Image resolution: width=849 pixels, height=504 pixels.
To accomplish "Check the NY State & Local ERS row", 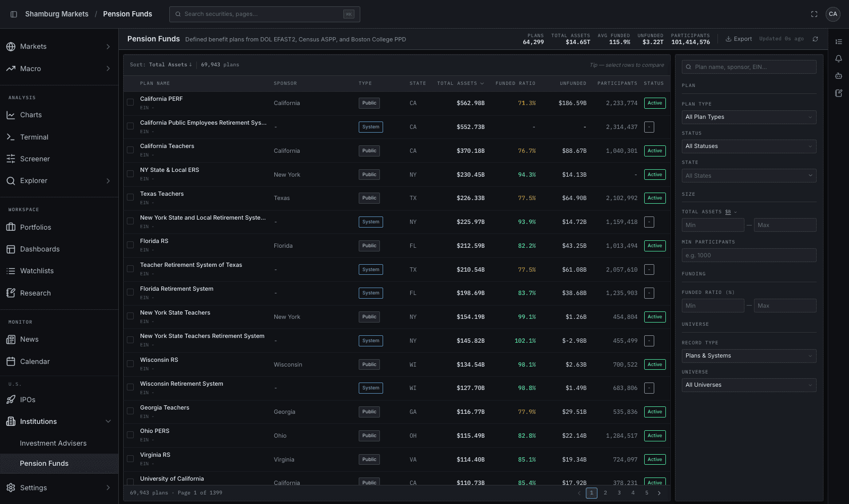I will [x=130, y=174].
